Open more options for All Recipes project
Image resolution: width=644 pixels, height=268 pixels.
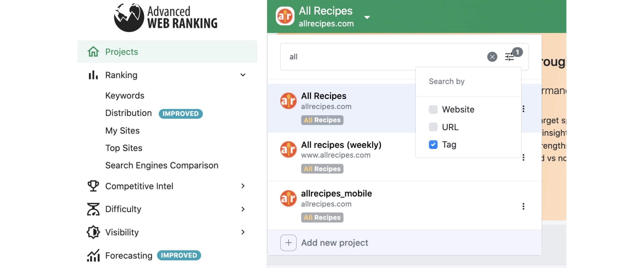click(523, 109)
